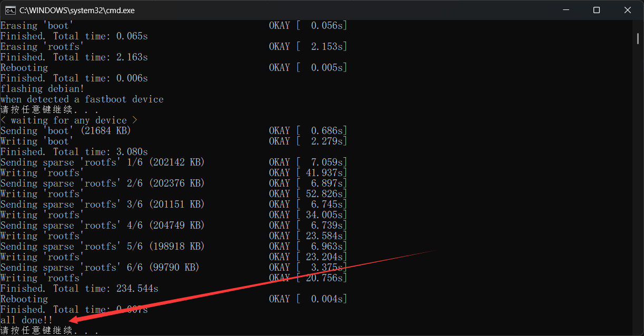Click the "OKAY [ 52.826s]" status
644x336 pixels.
(308, 194)
